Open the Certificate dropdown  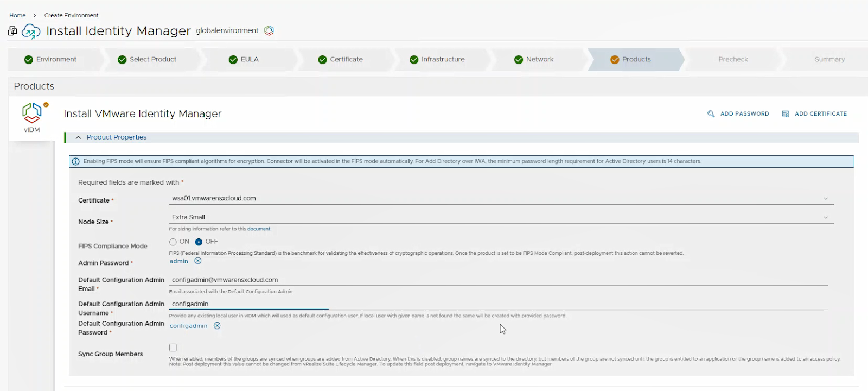[501, 199]
